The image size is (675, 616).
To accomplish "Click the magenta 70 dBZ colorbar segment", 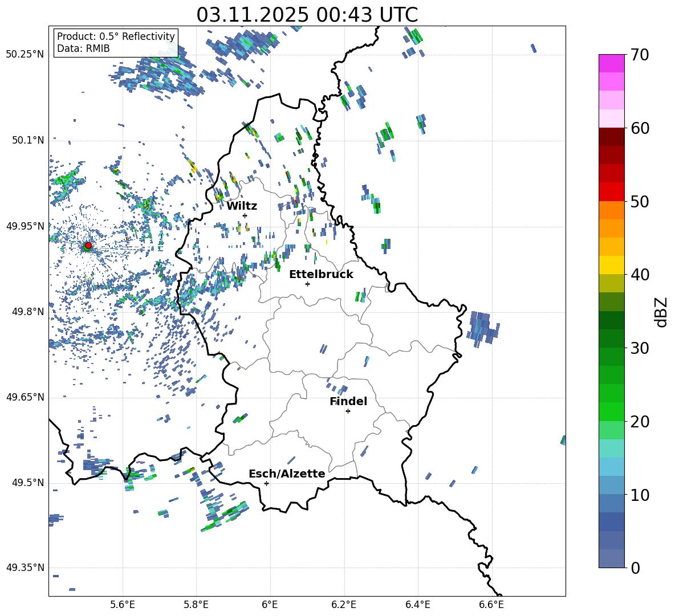I will pyautogui.click(x=611, y=63).
